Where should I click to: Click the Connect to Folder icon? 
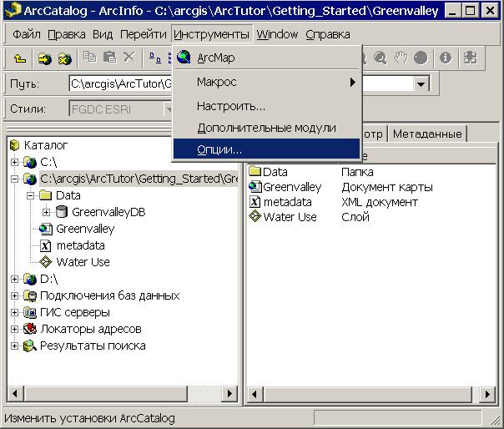45,58
